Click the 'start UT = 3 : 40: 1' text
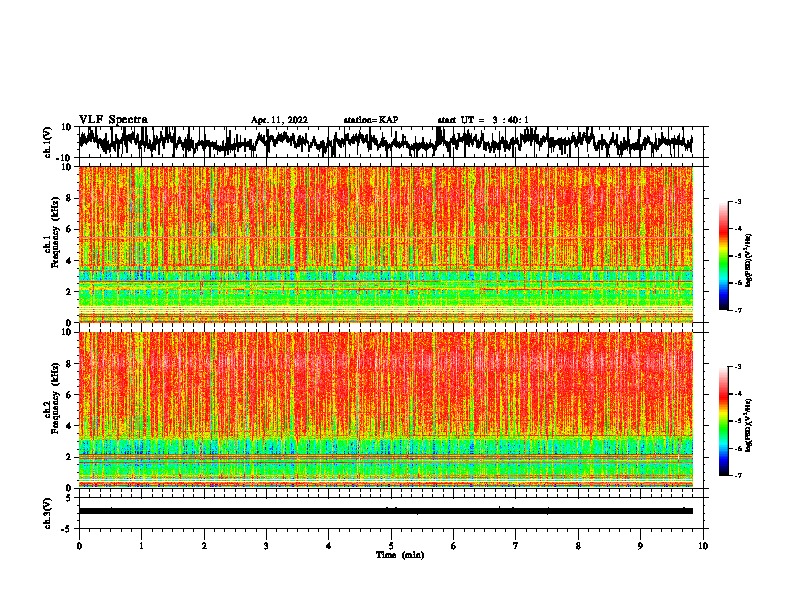The width and height of the screenshot is (792, 612). [x=483, y=120]
